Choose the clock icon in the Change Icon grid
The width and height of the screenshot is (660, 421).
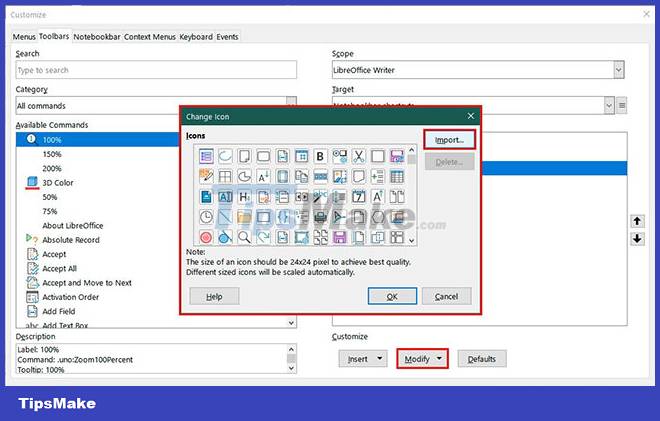click(x=206, y=217)
